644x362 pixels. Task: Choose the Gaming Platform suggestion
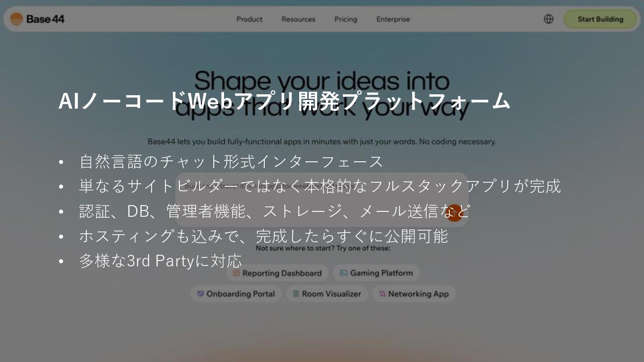coord(376,273)
